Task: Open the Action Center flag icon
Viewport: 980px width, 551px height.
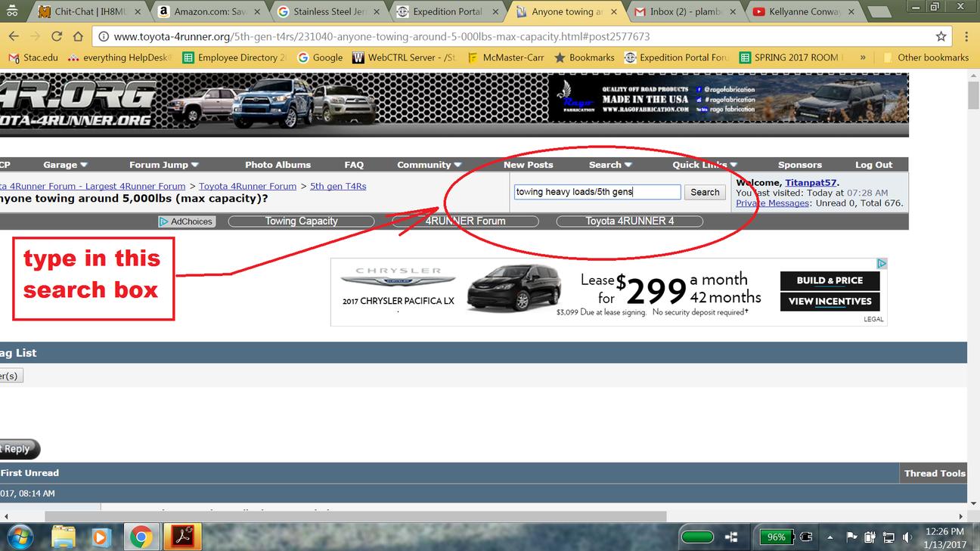Action: (x=851, y=537)
